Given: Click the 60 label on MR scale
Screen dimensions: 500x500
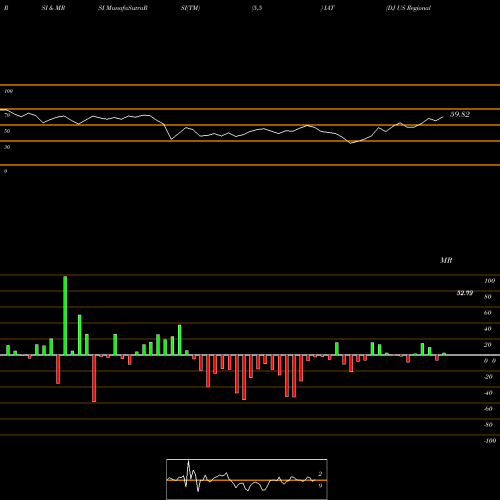Looking at the screenshot, I should coord(488,313).
